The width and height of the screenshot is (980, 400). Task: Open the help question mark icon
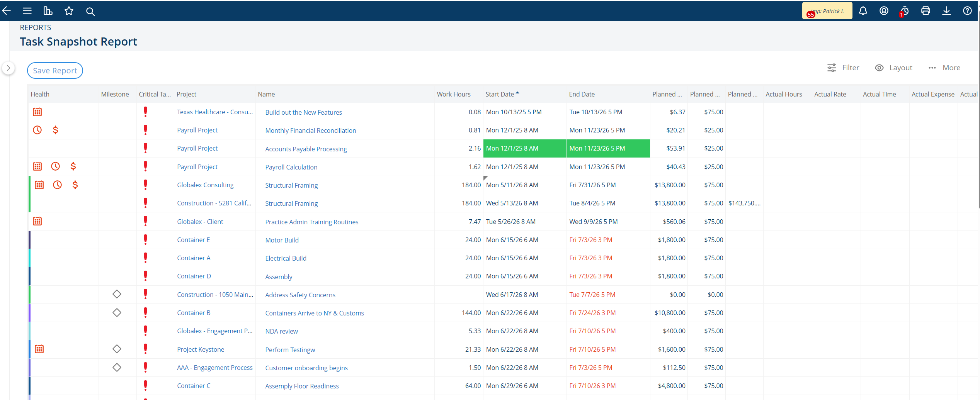[x=967, y=11]
